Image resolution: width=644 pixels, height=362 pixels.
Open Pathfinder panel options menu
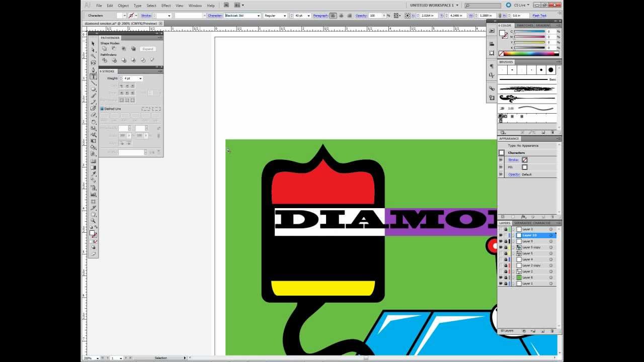click(160, 38)
